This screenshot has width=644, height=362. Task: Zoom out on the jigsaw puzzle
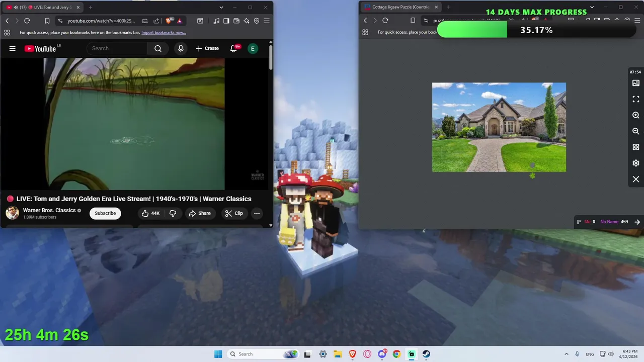[x=636, y=131]
